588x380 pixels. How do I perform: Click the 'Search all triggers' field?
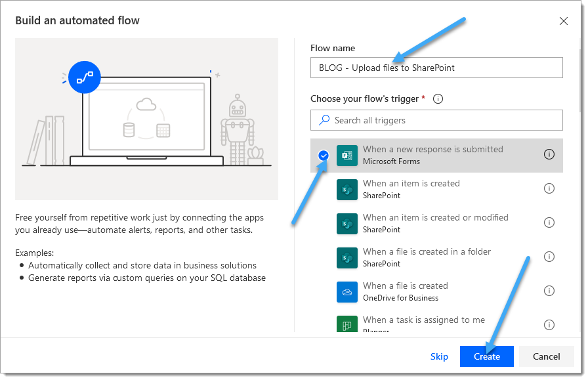(436, 120)
